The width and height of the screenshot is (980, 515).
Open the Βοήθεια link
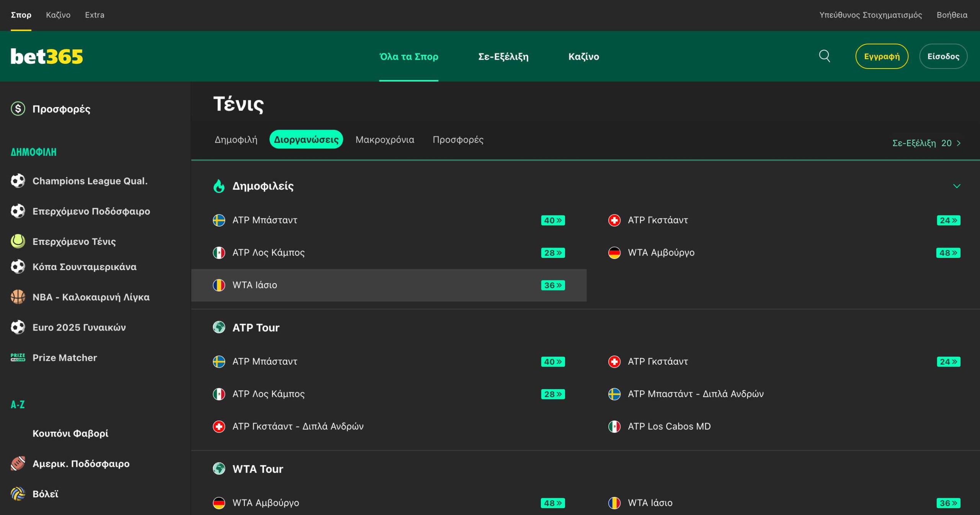[952, 15]
